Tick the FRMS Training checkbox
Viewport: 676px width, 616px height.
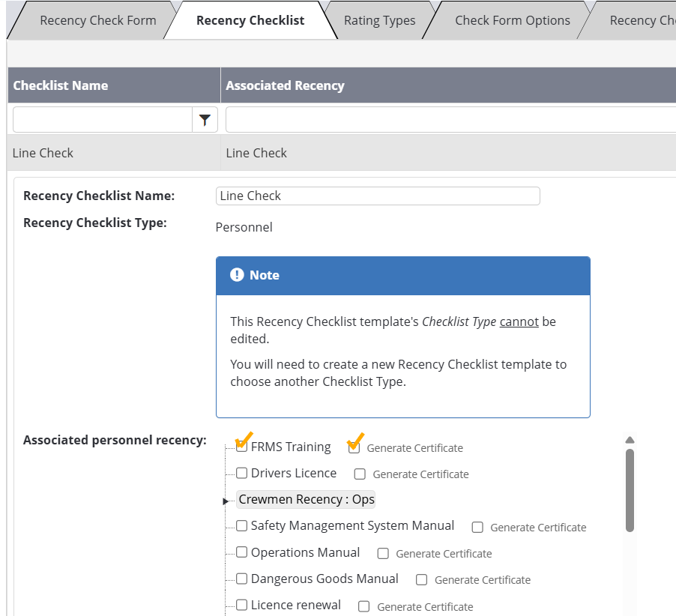pos(241,447)
